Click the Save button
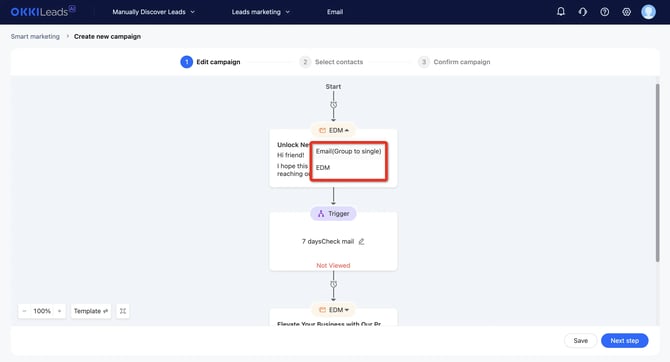Screen dimensions: 670x362 pyautogui.click(x=580, y=341)
